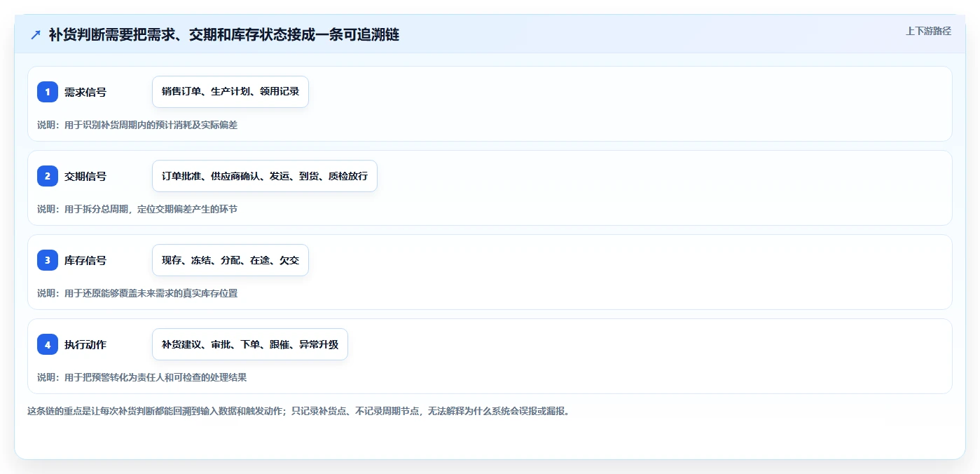This screenshot has width=980, height=474.
Task: Click step badge number 1
Action: 48,92
